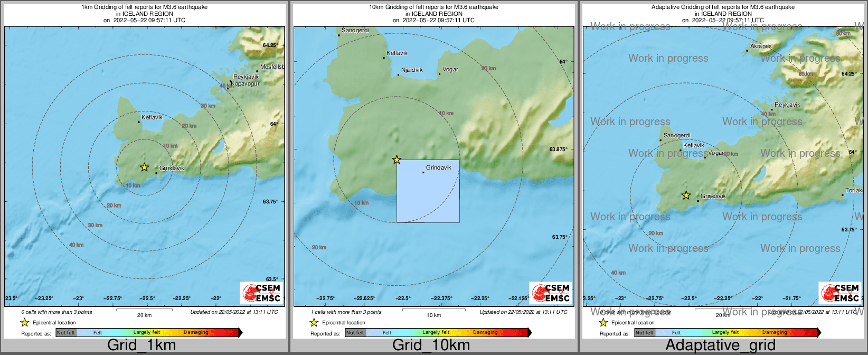Viewport: 868px width, 355px height.
Task: Click the 'Sandgerdi' label on the Grid_10km map
Action: click(355, 31)
